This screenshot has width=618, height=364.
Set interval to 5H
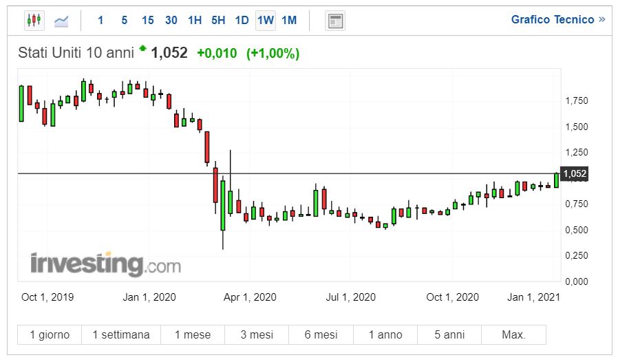218,21
